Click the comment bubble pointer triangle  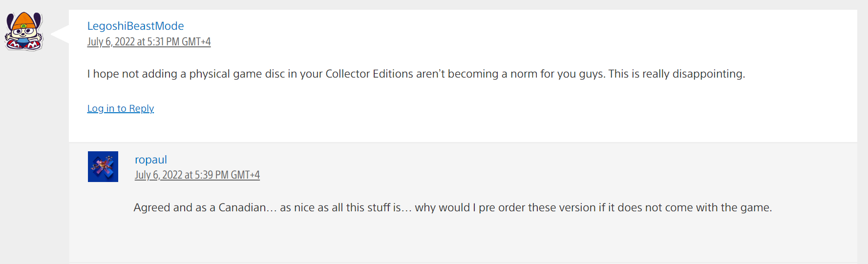(60, 33)
